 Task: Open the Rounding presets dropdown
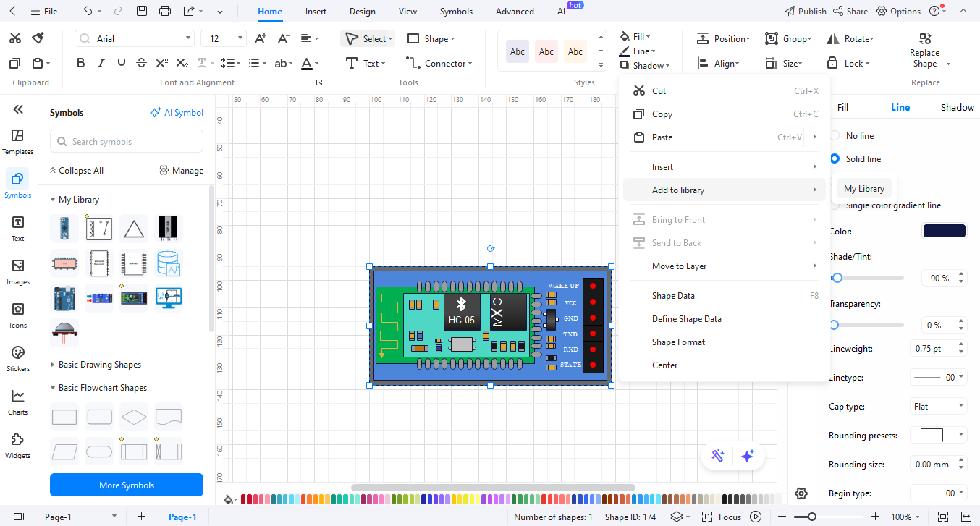[x=938, y=435]
